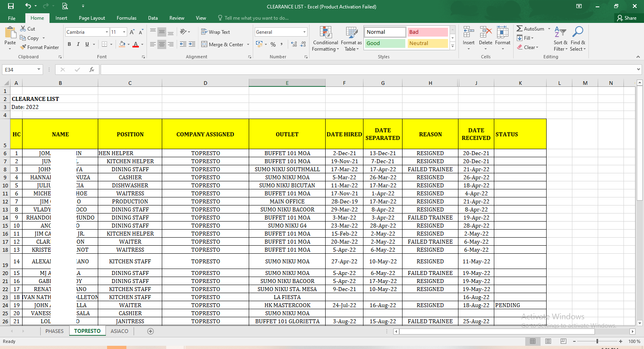Activate the Format Painter brush

[x=39, y=47]
